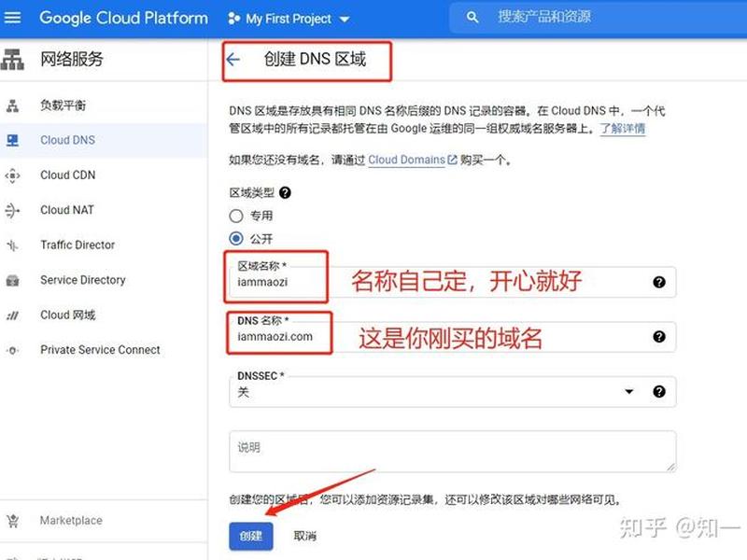
Task: Click the Cloud CDN sidebar icon
Action: point(12,175)
